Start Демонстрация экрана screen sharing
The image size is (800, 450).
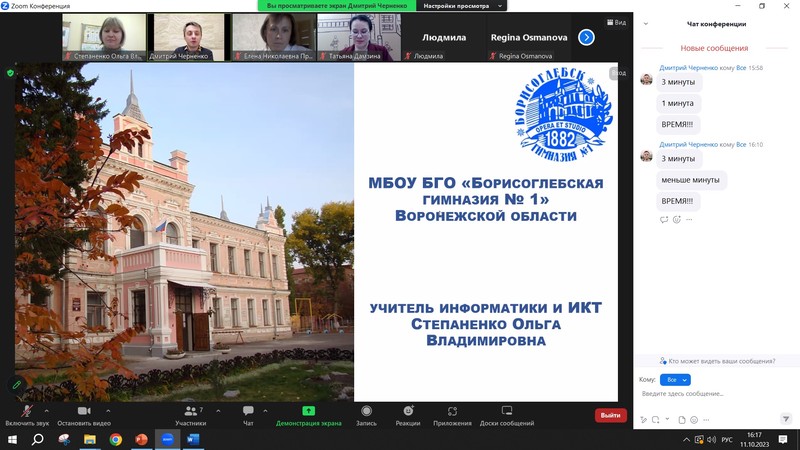(309, 415)
